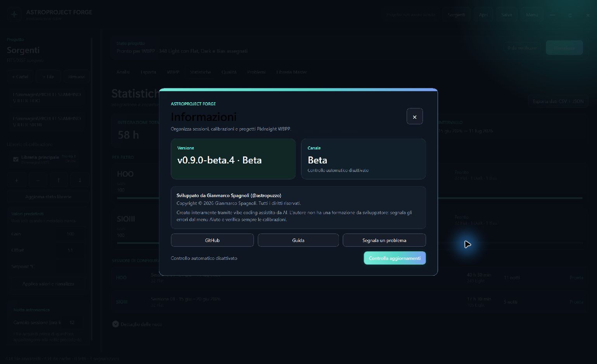Click the Stato progetto status message
This screenshot has width=597, height=364.
pyautogui.click(x=182, y=51)
